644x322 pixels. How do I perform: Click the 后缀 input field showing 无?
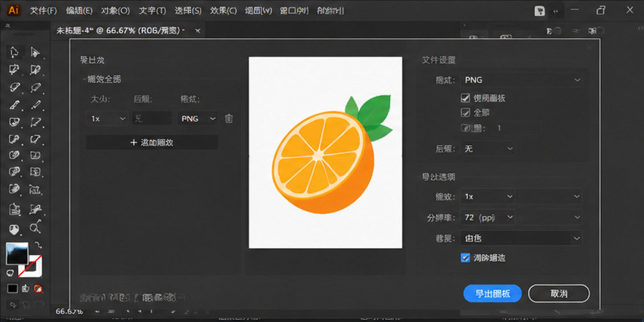click(x=152, y=119)
